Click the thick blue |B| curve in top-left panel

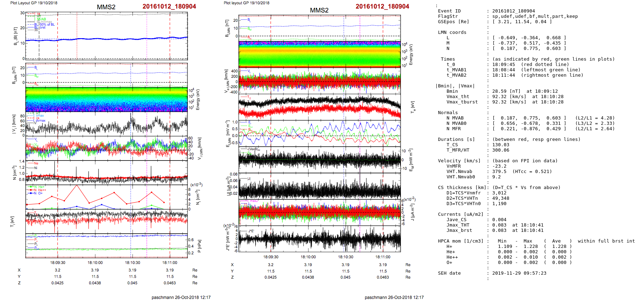pos(107,39)
